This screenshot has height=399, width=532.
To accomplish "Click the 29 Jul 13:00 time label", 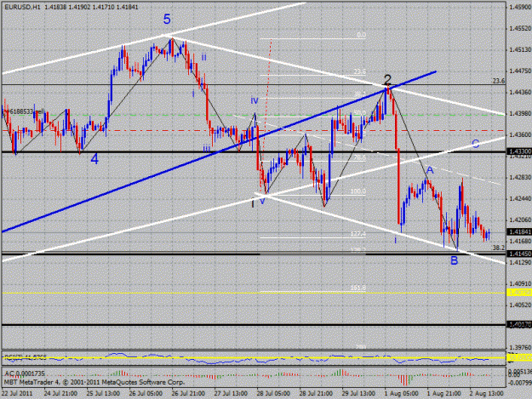I will [358, 394].
